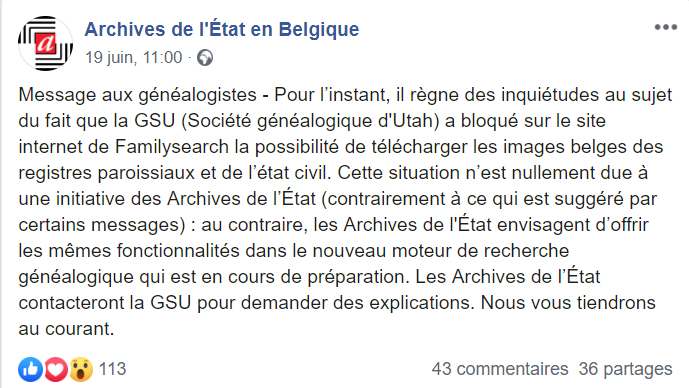Open the Archives de l'État profile avatar
This screenshot has width=689, height=388.
coord(45,44)
